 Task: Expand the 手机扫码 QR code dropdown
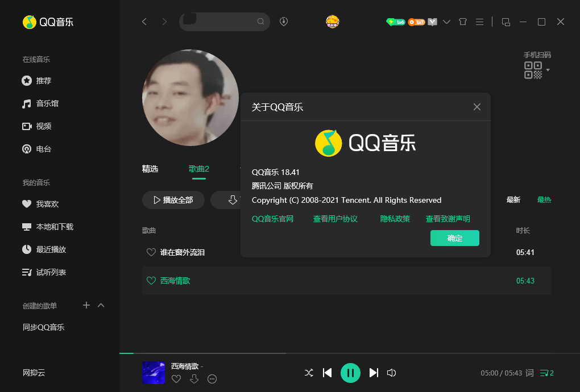click(x=548, y=70)
